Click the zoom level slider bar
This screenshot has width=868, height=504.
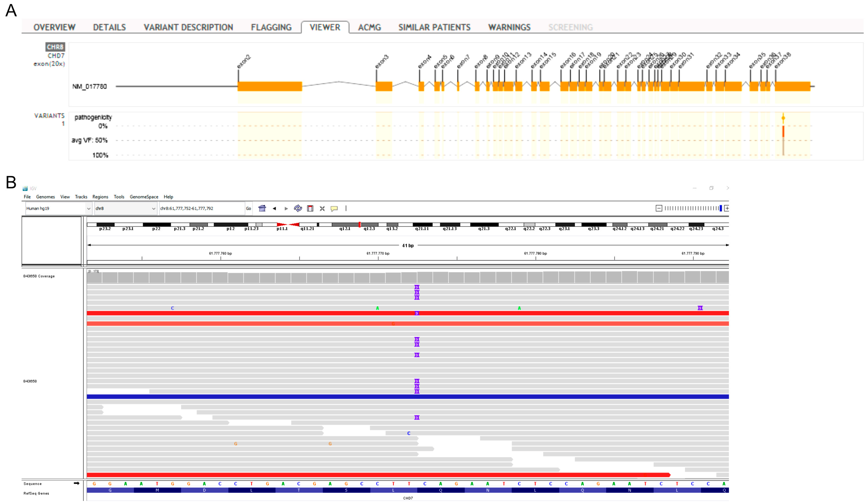coord(692,208)
